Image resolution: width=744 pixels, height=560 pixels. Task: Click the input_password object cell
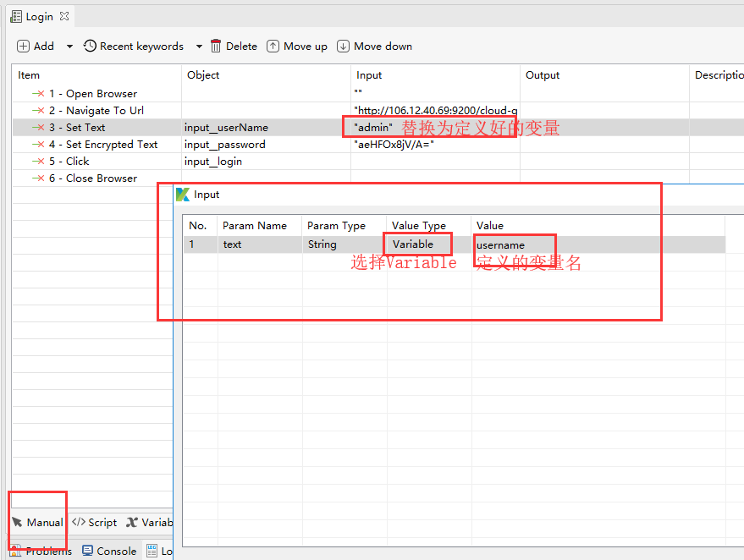coord(266,145)
